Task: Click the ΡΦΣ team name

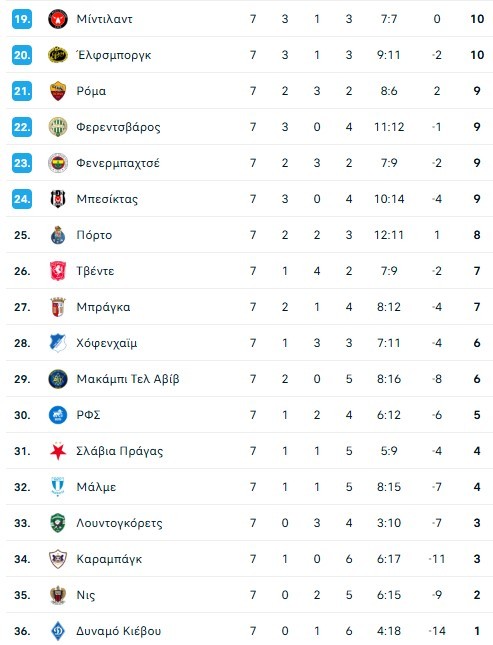Action: pyautogui.click(x=88, y=415)
